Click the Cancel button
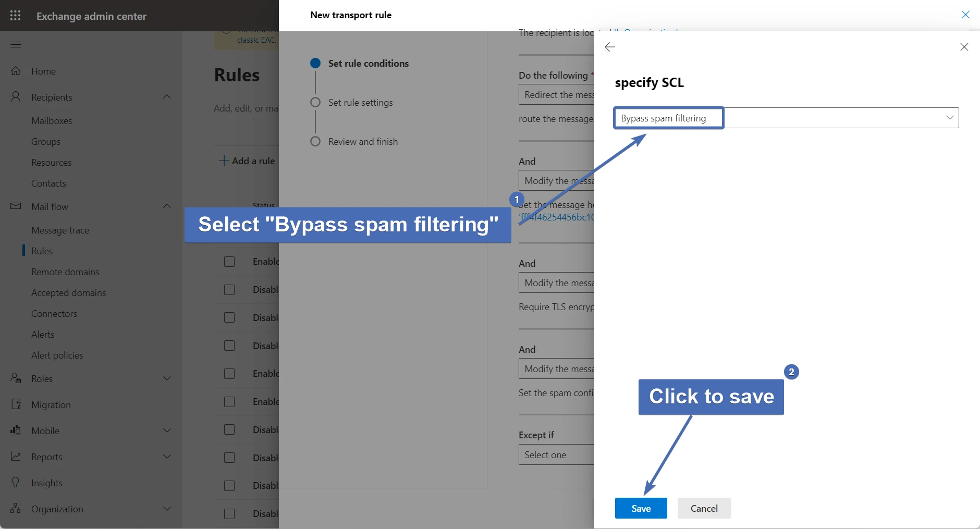 (x=704, y=508)
